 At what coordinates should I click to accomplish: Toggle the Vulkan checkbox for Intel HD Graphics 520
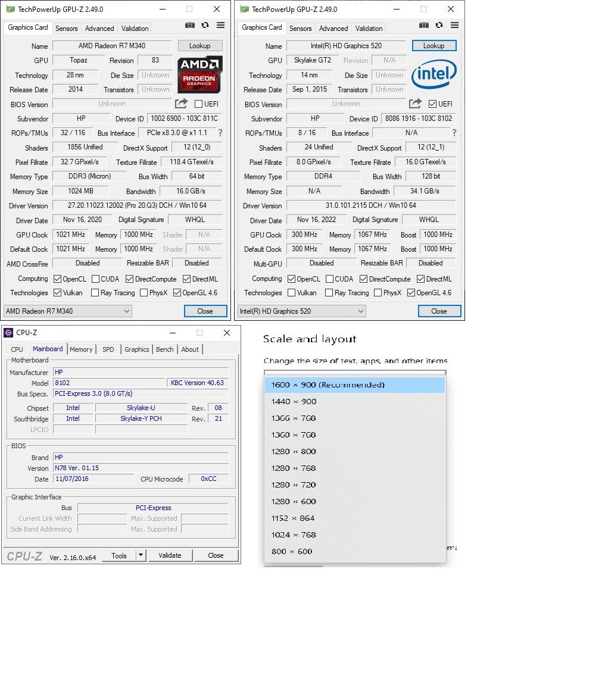tap(292, 293)
